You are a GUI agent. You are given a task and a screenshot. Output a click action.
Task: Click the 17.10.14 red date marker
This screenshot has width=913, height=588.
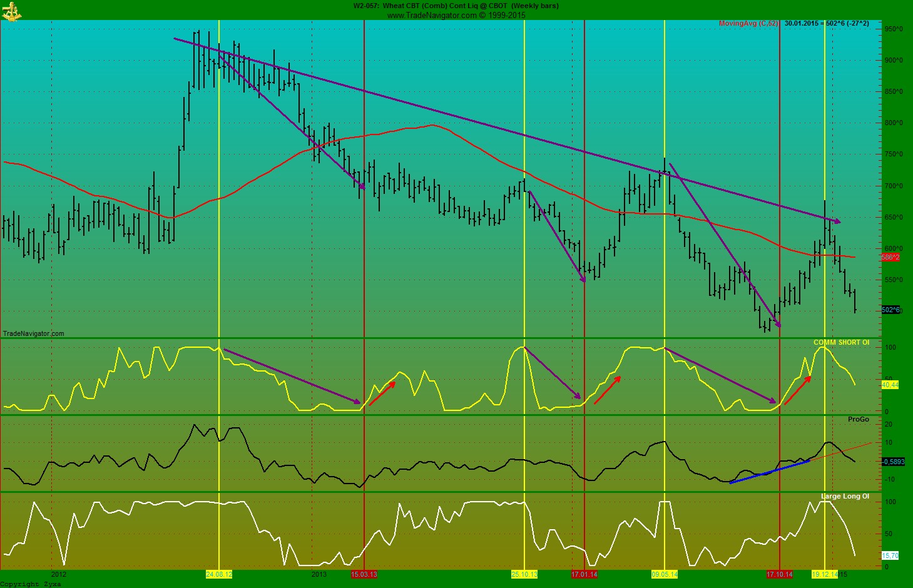[x=780, y=574]
